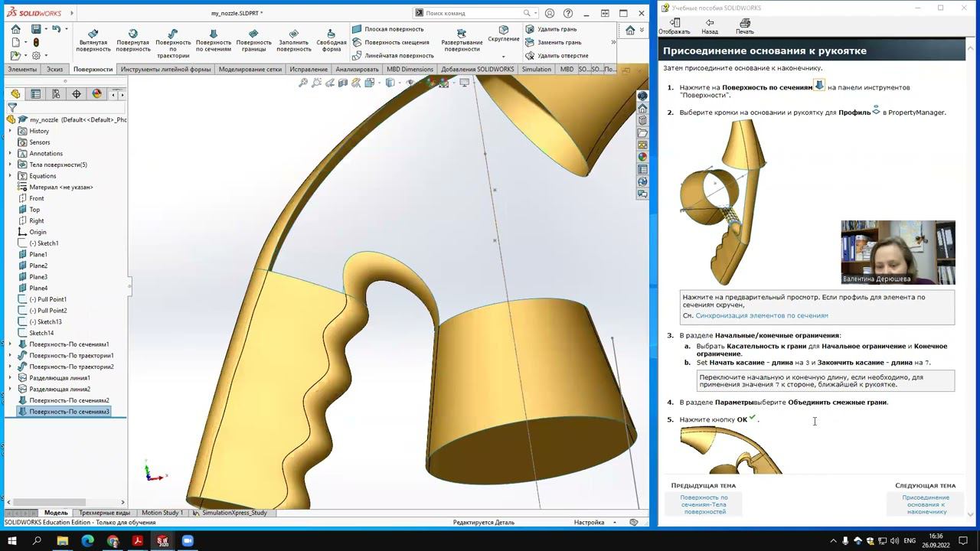This screenshot has height=551, width=980.
Task: Open the Синхронизация элементов по сечениям link
Action: coord(762,315)
